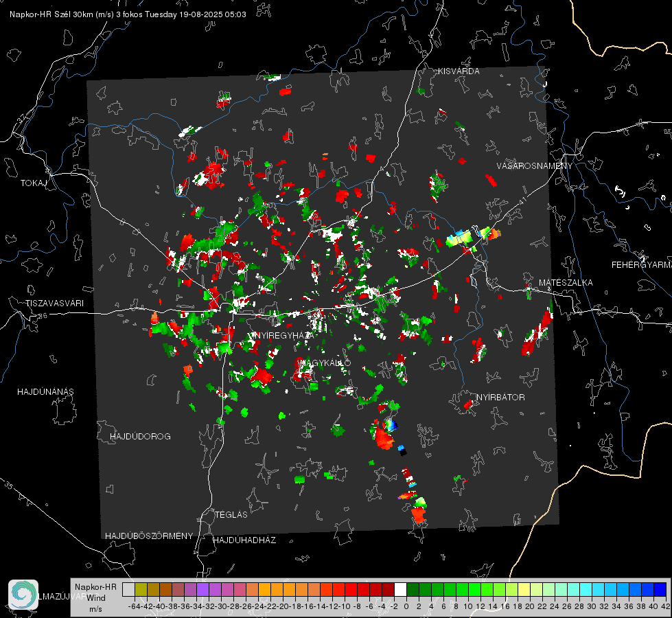This screenshot has width=672, height=618.
Task: Click the TISZAVASVÁRI town label
Action: pyautogui.click(x=54, y=304)
